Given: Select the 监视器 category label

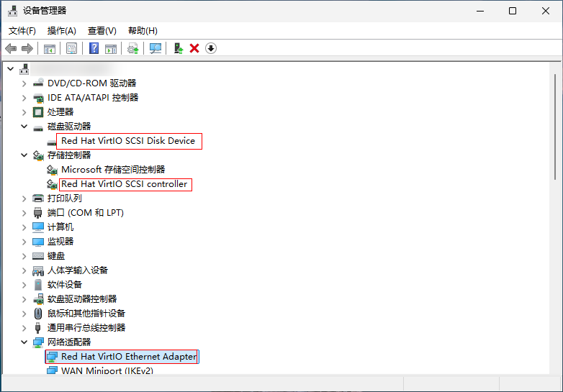Looking at the screenshot, I should click(60, 242).
